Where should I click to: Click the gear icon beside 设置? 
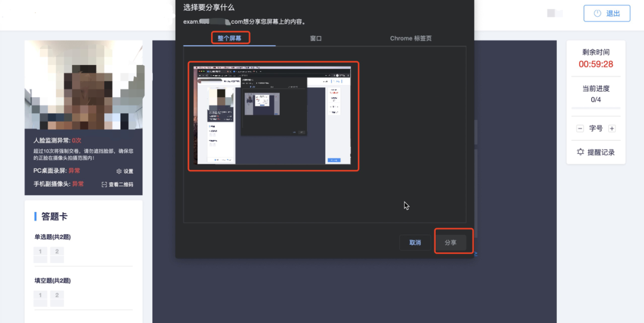[x=119, y=172]
